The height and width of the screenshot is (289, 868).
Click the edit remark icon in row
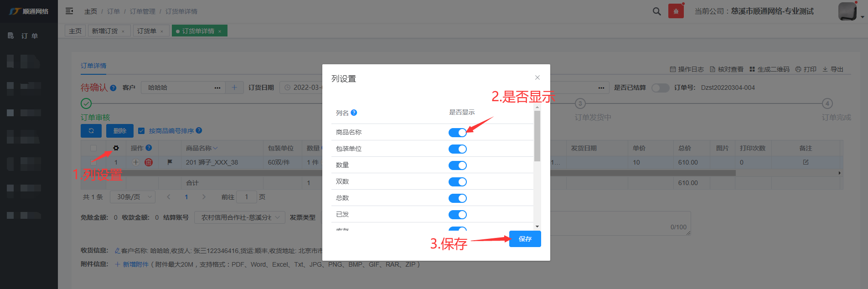(806, 162)
